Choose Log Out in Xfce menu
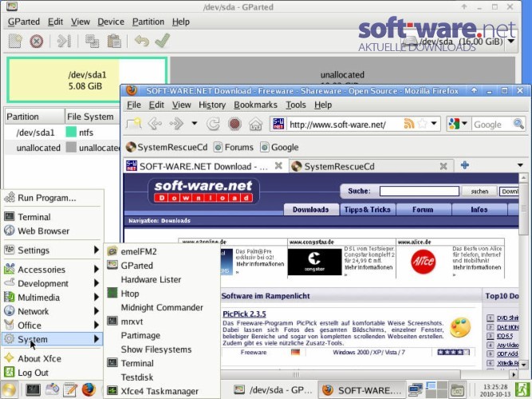Viewport: 532px width, 399px height. pyautogui.click(x=53, y=373)
